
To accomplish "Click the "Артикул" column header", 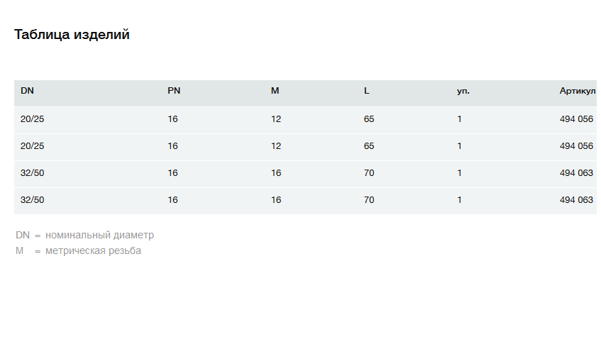I will pos(577,92).
